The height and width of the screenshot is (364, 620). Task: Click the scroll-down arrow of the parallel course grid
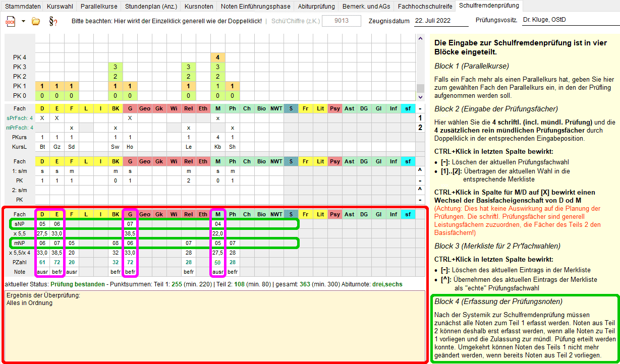click(x=420, y=96)
